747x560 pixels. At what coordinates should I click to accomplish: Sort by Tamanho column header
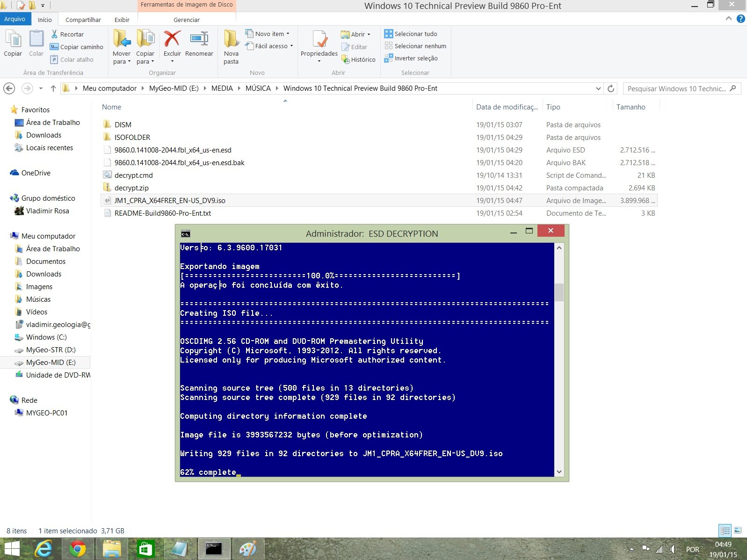coord(631,107)
